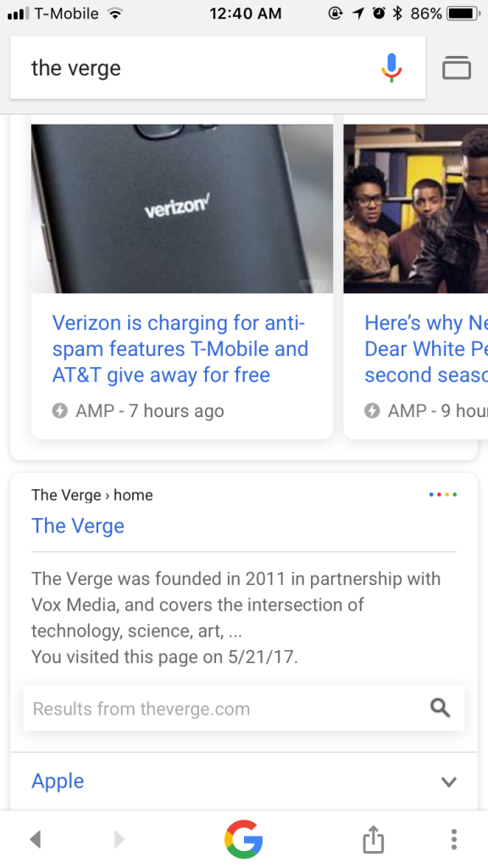Tap the back navigation arrow
This screenshot has height=868, width=488.
tap(35, 840)
